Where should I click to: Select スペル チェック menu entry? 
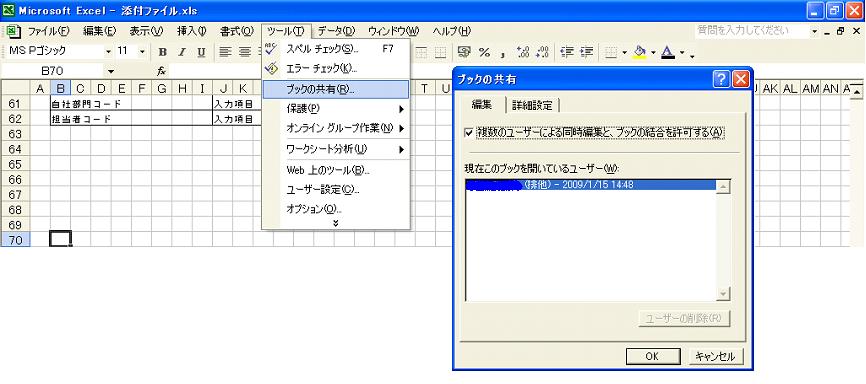(336, 49)
